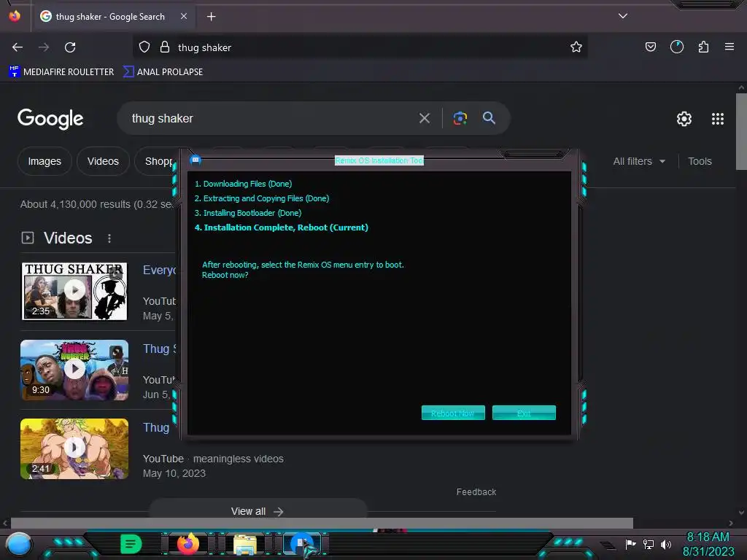The image size is (747, 560).
Task: Click the Feedback link
Action: point(476,492)
